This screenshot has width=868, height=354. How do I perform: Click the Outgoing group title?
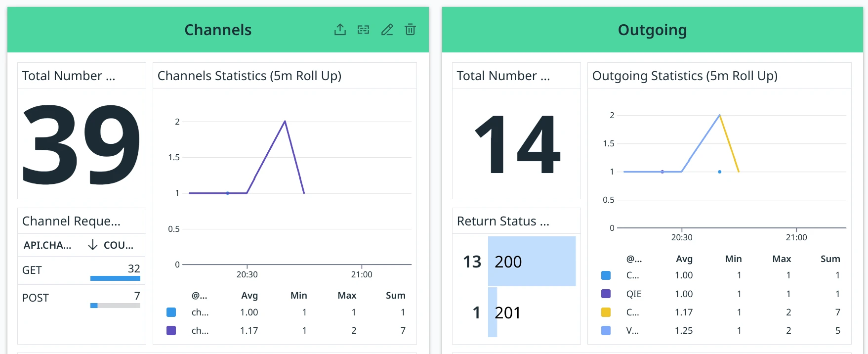click(652, 30)
